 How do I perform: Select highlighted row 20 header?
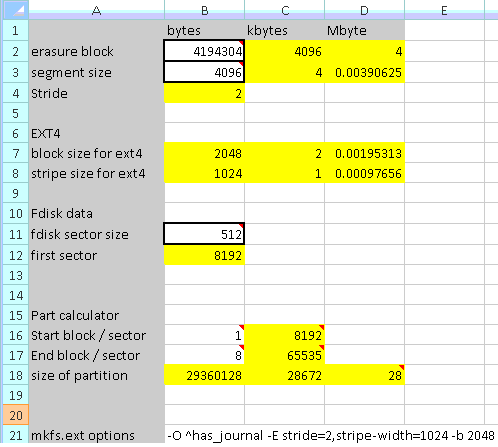pyautogui.click(x=15, y=415)
